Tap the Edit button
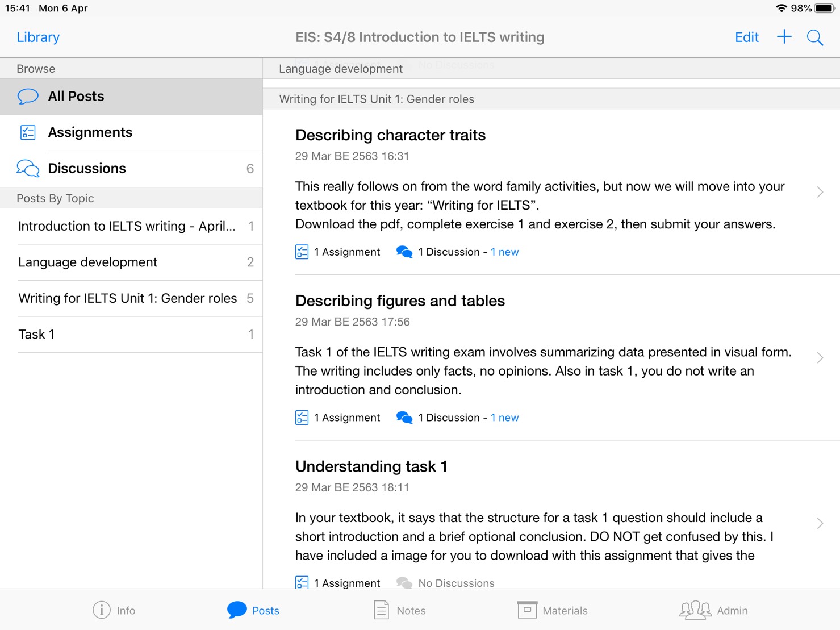Image resolution: width=840 pixels, height=630 pixels. 747,37
